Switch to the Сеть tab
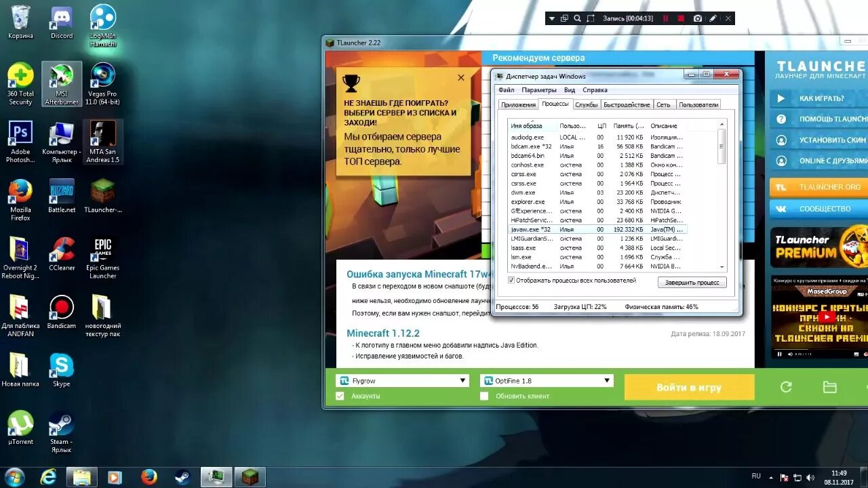Viewport: 868px width, 488px height. 663,104
